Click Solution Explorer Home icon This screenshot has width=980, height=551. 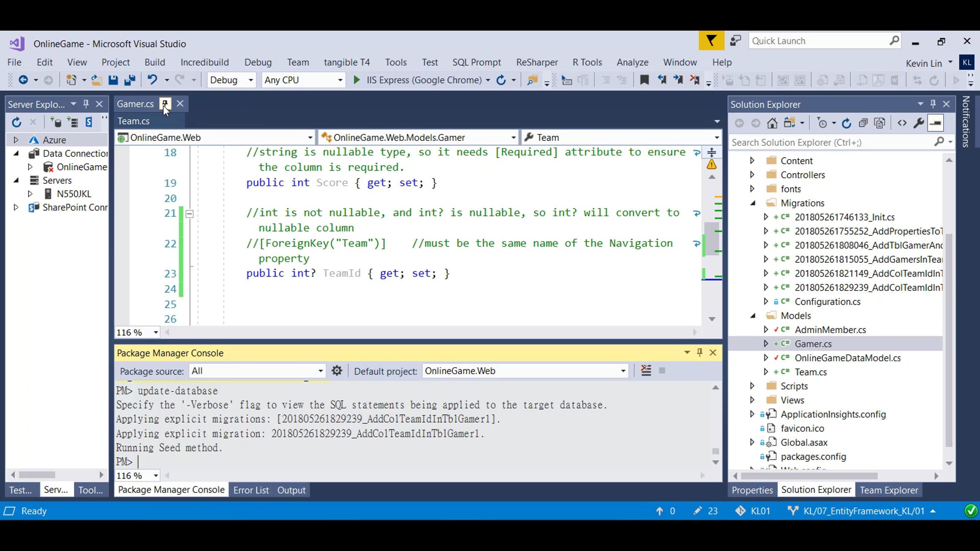[772, 123]
